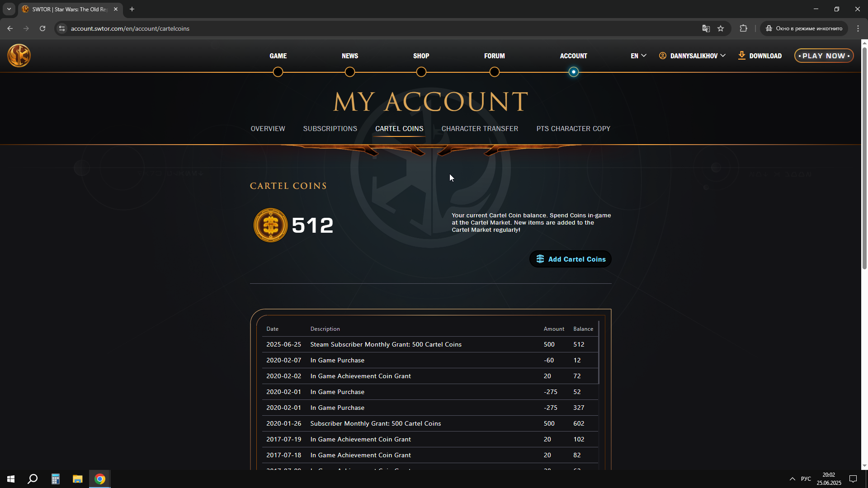Open the tab search dropdown arrow
This screenshot has height=488, width=868.
9,9
